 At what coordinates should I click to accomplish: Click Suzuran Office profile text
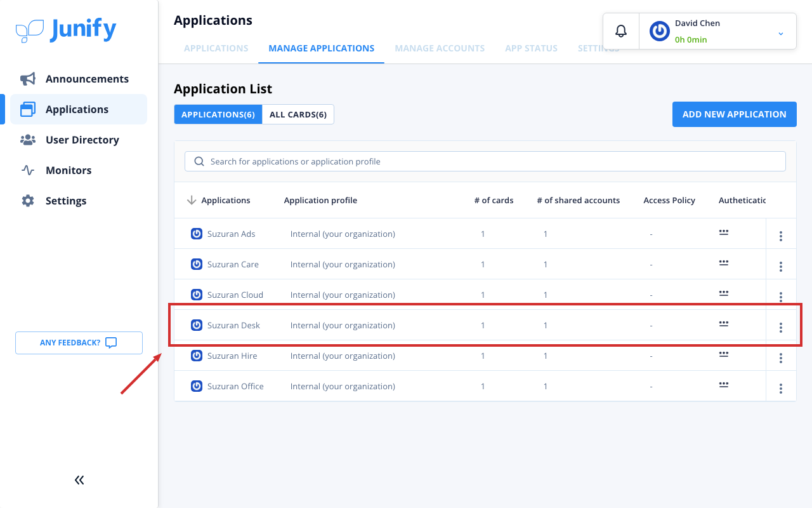click(343, 386)
